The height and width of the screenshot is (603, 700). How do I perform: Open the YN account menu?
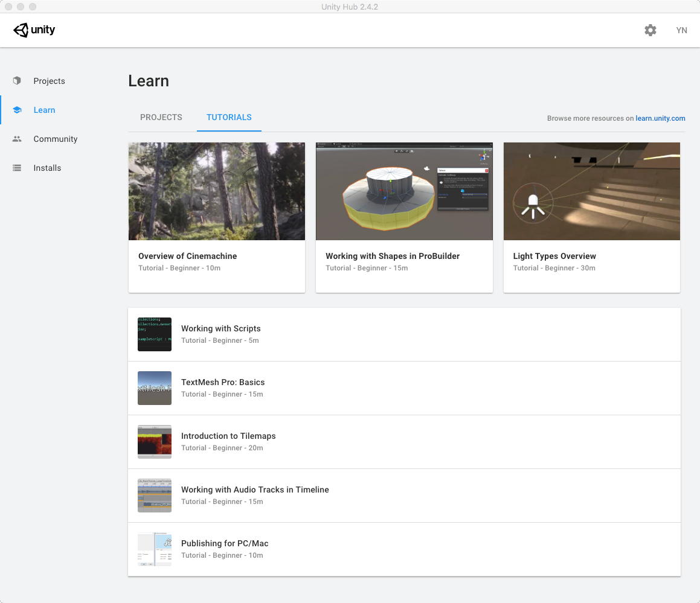tap(681, 30)
